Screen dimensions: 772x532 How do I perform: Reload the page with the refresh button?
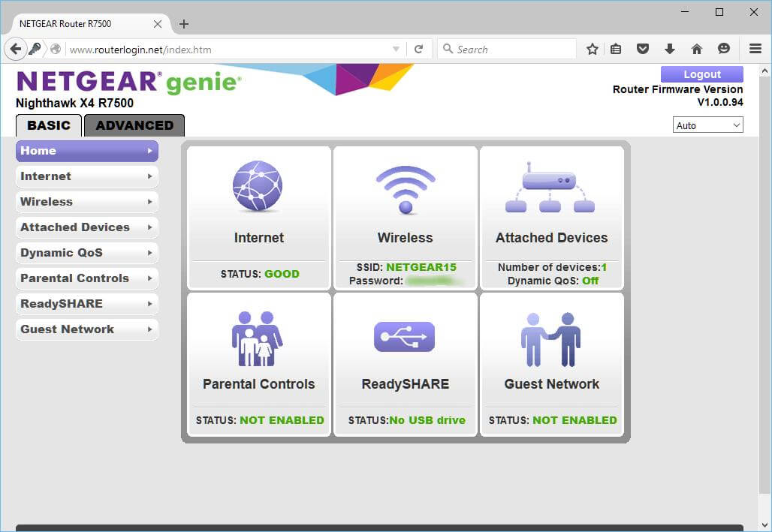pyautogui.click(x=418, y=50)
